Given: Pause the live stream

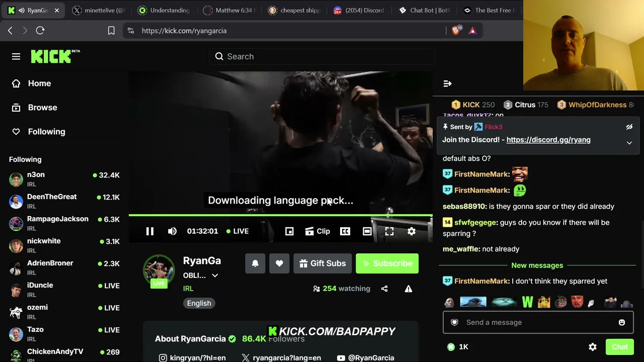Looking at the screenshot, I should [150, 231].
